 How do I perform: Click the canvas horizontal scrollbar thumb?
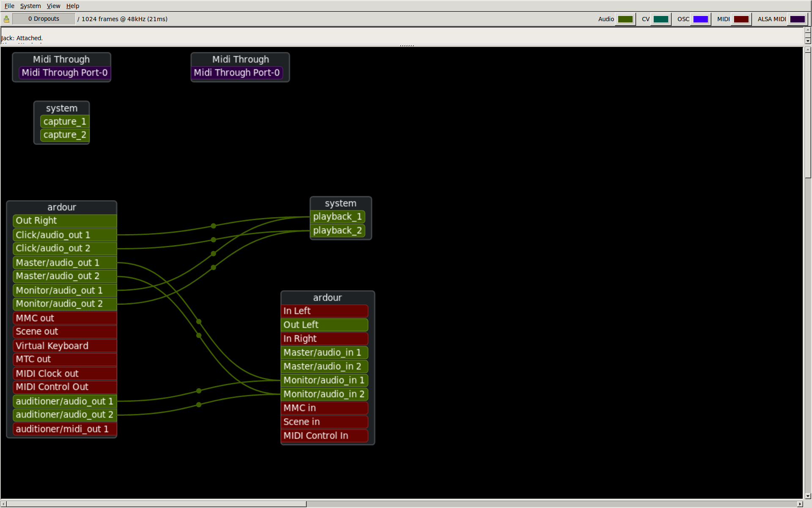tap(156, 504)
